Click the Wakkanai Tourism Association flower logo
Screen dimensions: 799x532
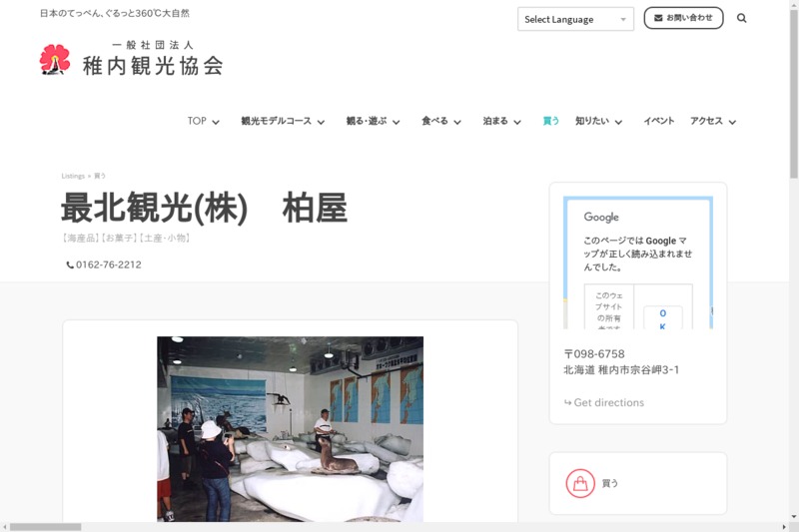pos(55,60)
